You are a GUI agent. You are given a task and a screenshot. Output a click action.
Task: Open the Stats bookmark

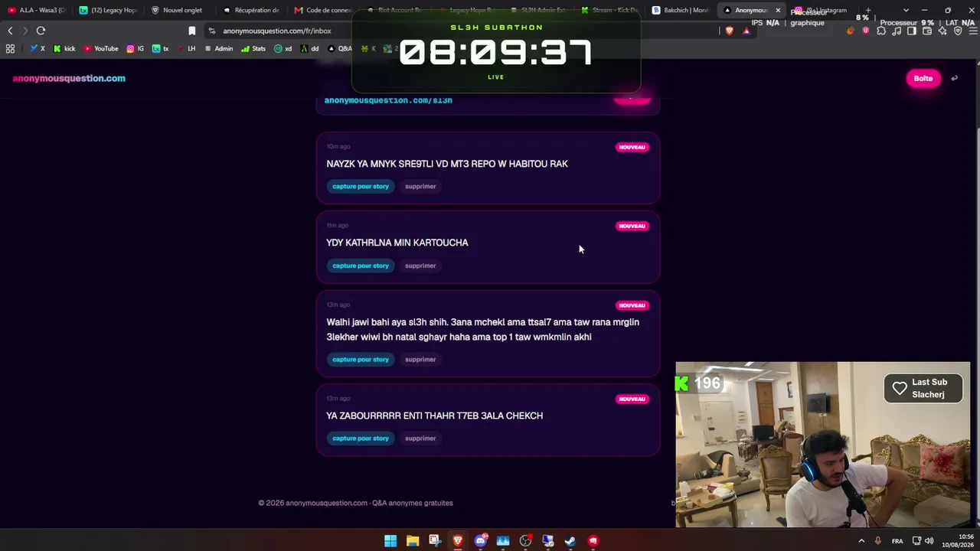click(x=253, y=48)
